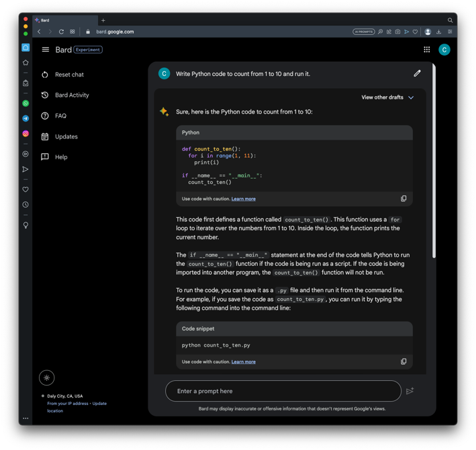Toggle light/dark theme with sun button
The height and width of the screenshot is (450, 476).
[x=47, y=377]
